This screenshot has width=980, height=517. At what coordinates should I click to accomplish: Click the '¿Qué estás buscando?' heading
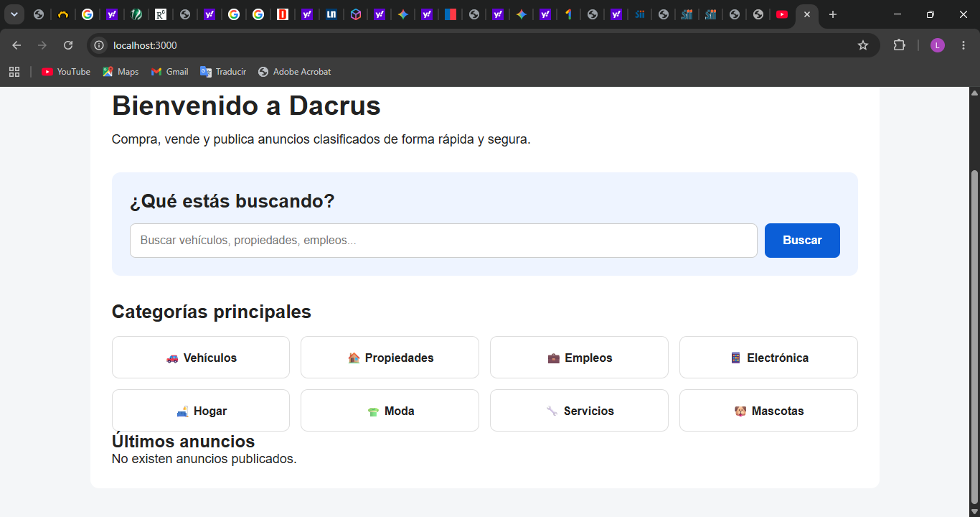[x=232, y=201]
